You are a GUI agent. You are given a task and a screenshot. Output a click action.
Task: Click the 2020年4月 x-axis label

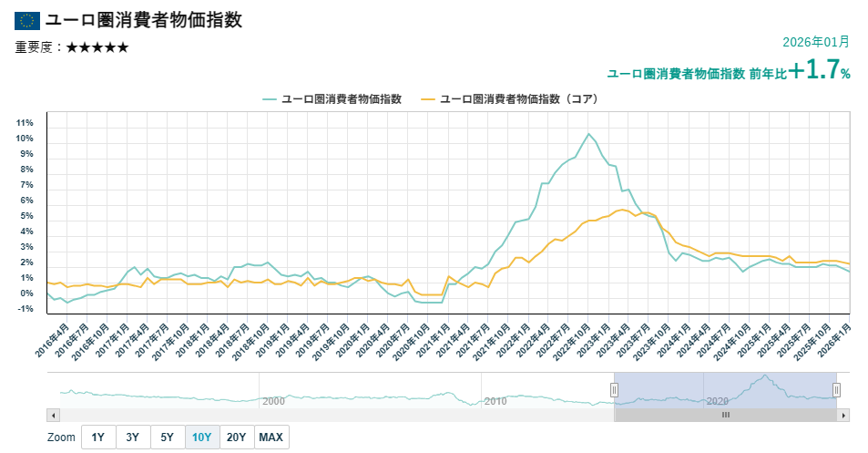(373, 340)
